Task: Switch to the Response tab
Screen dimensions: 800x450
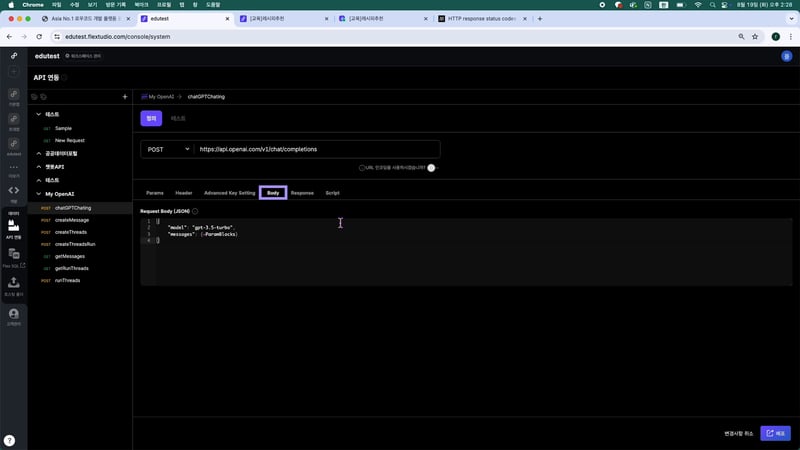Action: coord(302,192)
